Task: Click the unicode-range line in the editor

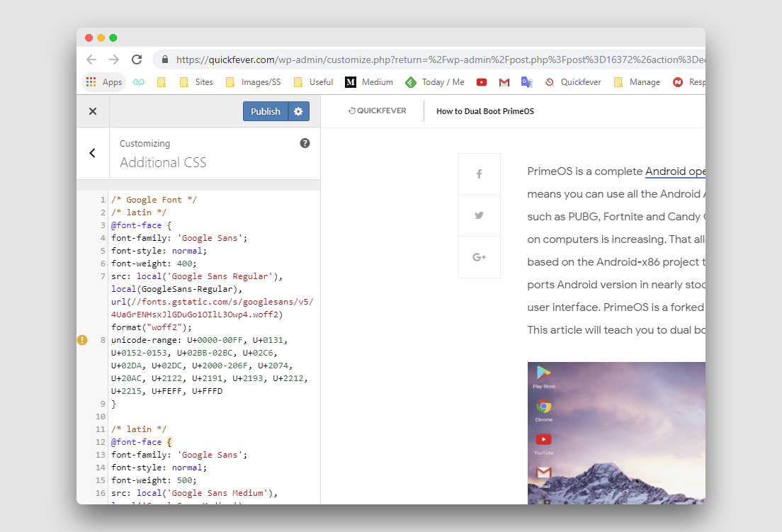Action: 200,340
